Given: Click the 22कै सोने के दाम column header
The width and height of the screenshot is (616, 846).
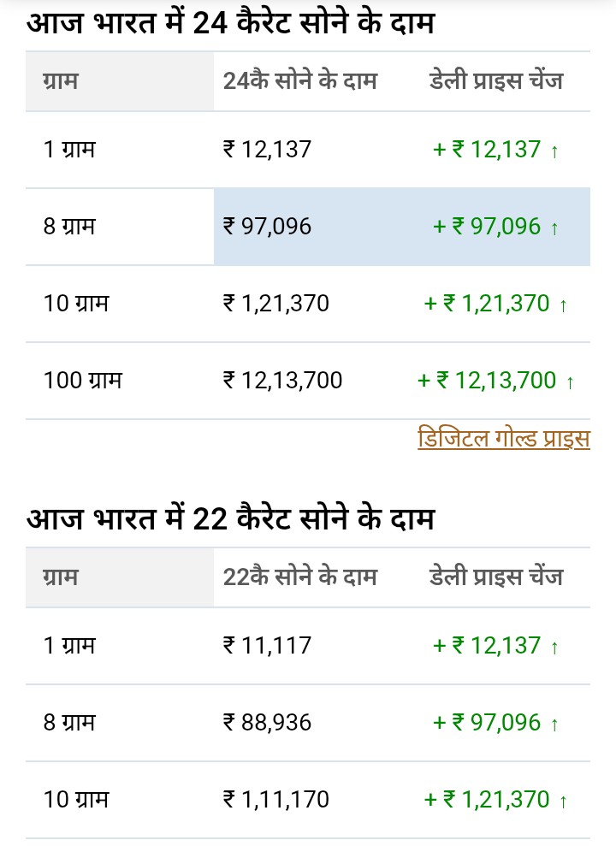Looking at the screenshot, I should [299, 577].
